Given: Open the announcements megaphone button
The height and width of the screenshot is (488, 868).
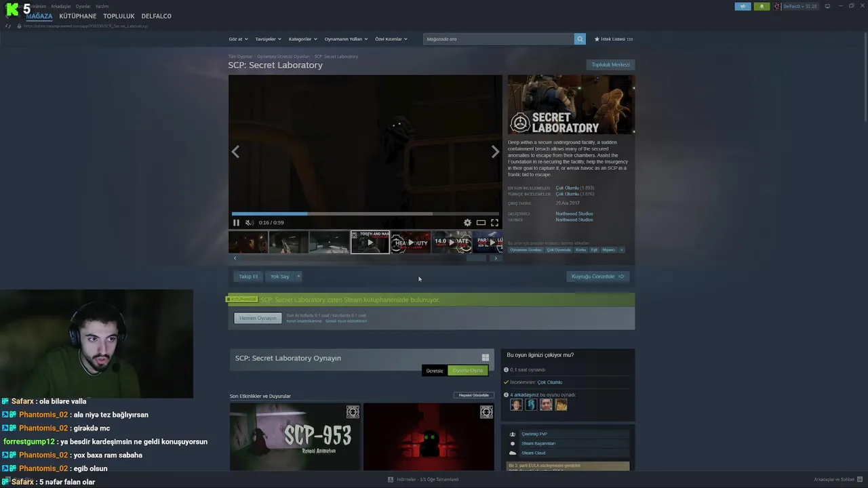Looking at the screenshot, I should (x=743, y=6).
